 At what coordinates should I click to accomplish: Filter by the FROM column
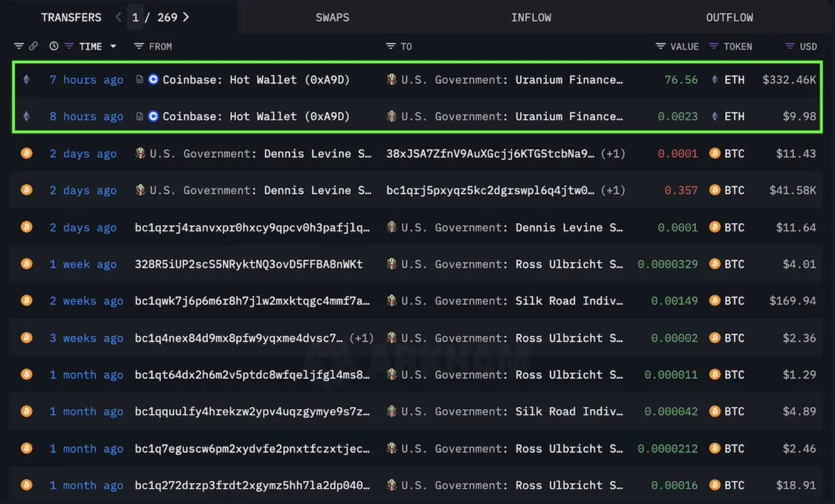[x=139, y=47]
